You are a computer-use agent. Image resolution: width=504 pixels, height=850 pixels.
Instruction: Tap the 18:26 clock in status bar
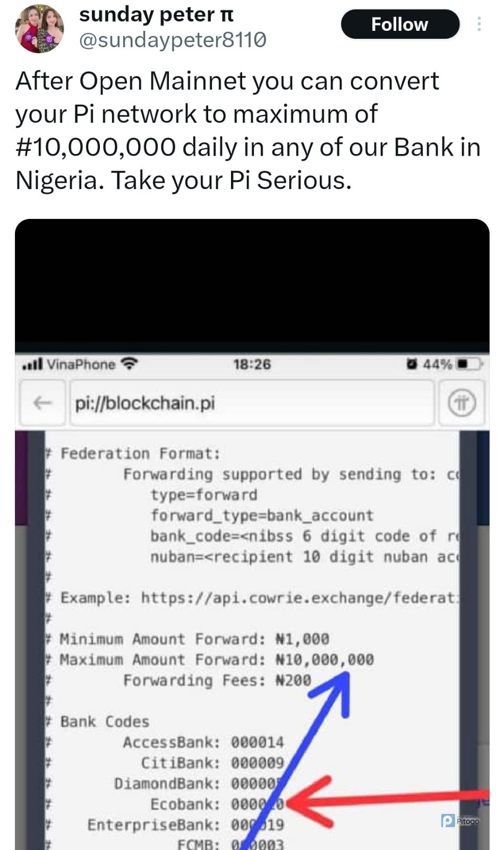click(252, 364)
